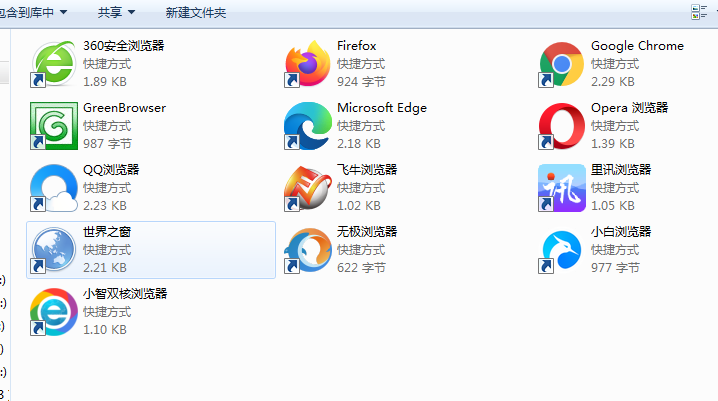Click the 2.23 KB size text
Screen dimensions: 718x401
pyautogui.click(x=104, y=206)
